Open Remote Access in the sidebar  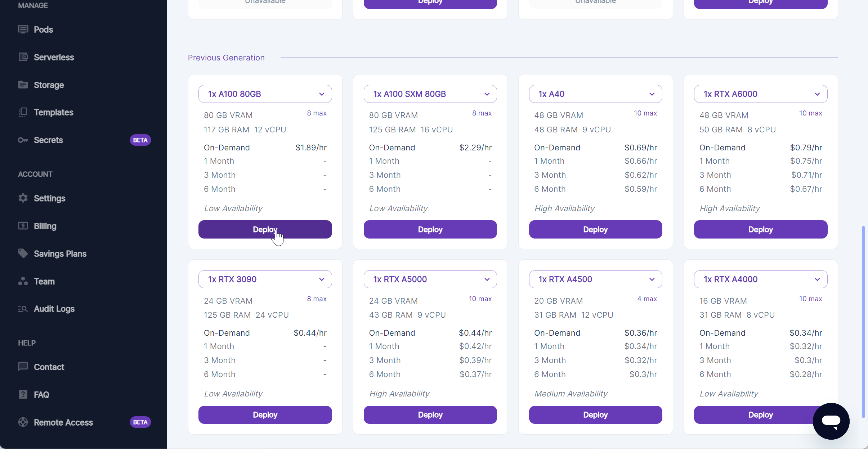click(x=63, y=422)
